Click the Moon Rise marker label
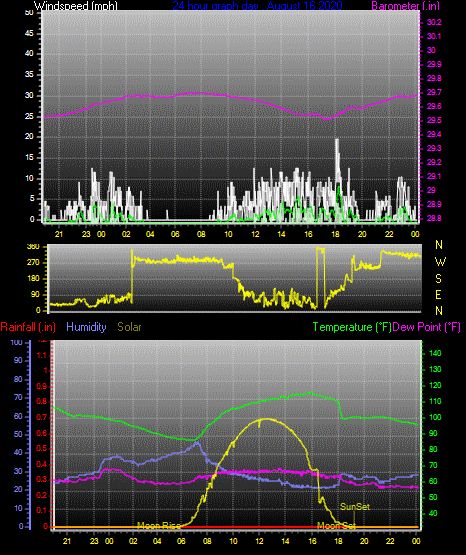Image resolution: width=466 pixels, height=555 pixels. click(159, 526)
